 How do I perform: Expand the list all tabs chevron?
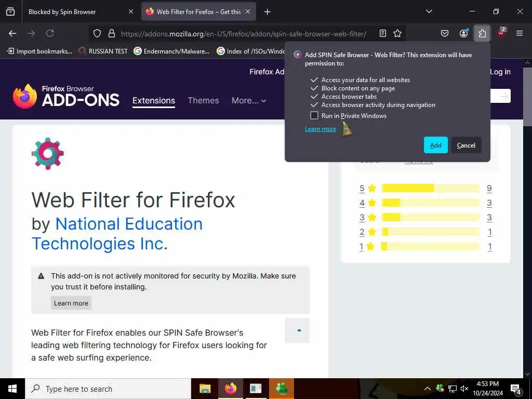(x=429, y=11)
